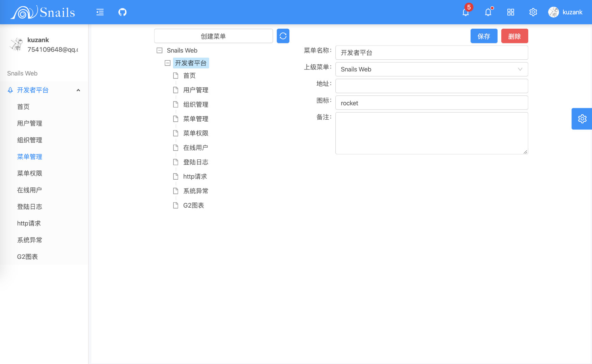Select http请求 label in the menu tree
Viewport: 592px width, 364px height.
coord(195,176)
